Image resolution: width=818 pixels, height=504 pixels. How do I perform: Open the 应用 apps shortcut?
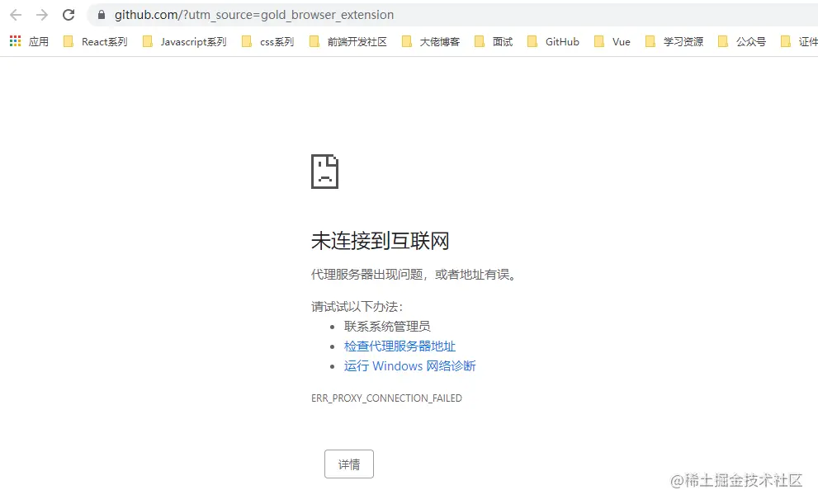point(29,42)
